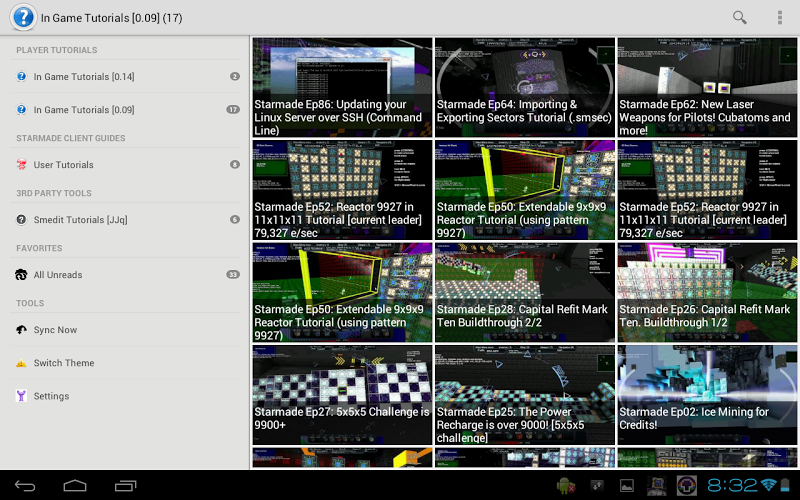Click the 3RD PARTY TOOLS header

pyautogui.click(x=54, y=193)
